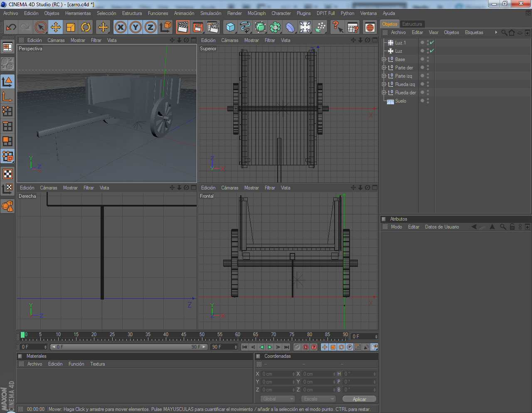The image size is (532, 413).
Task: Switch to the Estructura tab
Action: 412,24
